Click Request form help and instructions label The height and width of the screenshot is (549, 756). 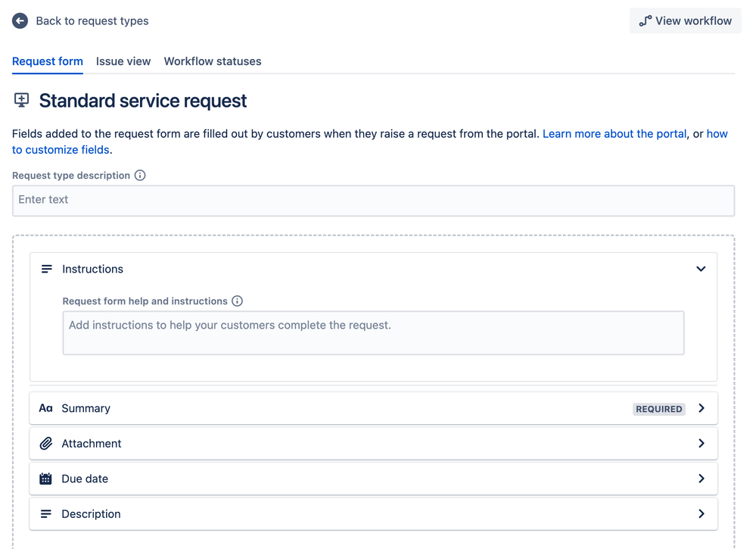click(x=145, y=301)
